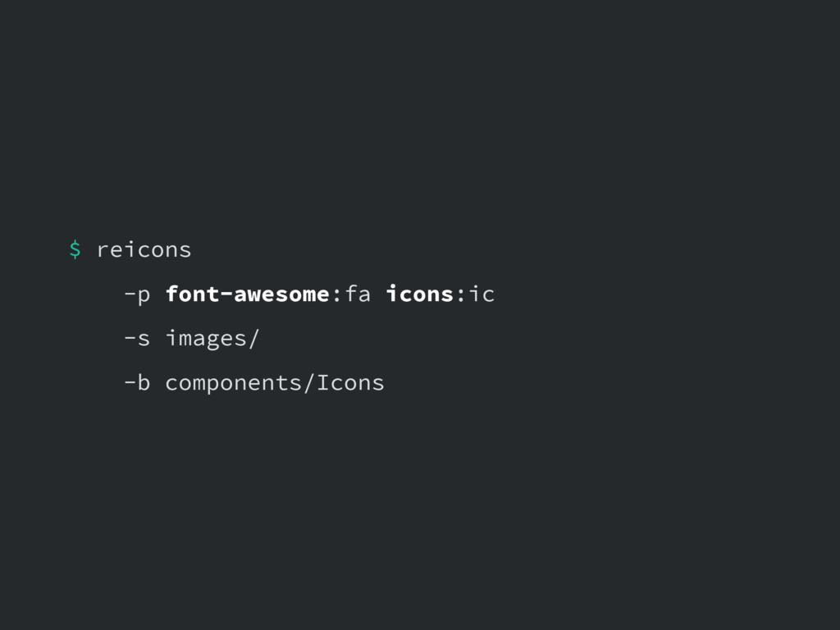Click the images/ path argument

coord(212,339)
